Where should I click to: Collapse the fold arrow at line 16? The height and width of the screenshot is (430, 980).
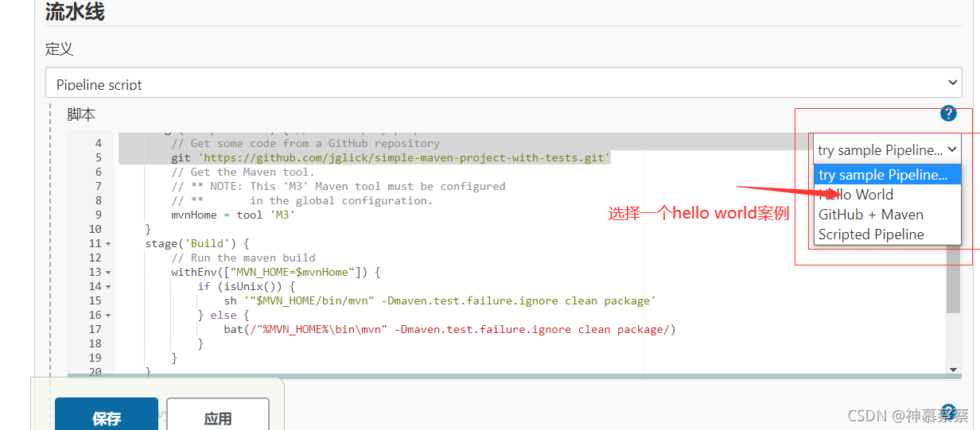[x=108, y=316]
